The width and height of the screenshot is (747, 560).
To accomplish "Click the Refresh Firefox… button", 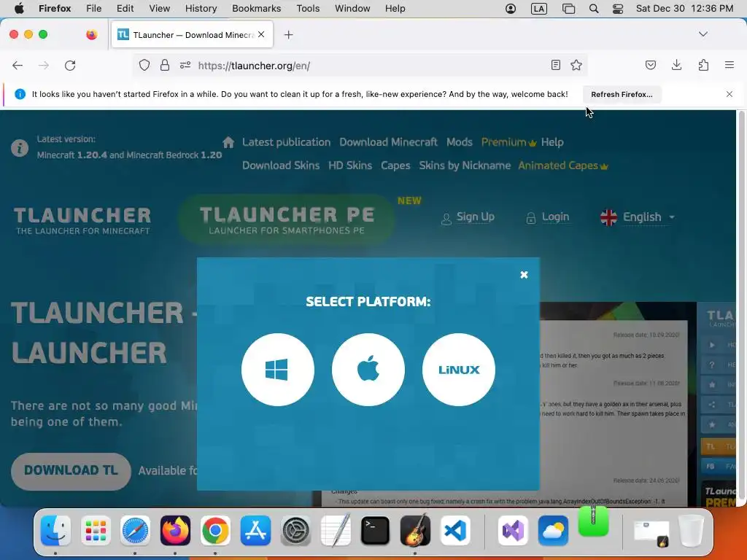I will tap(622, 94).
